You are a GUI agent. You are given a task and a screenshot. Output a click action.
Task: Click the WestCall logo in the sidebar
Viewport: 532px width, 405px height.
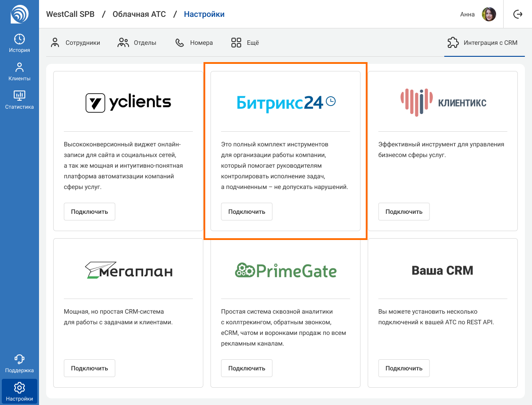click(20, 14)
